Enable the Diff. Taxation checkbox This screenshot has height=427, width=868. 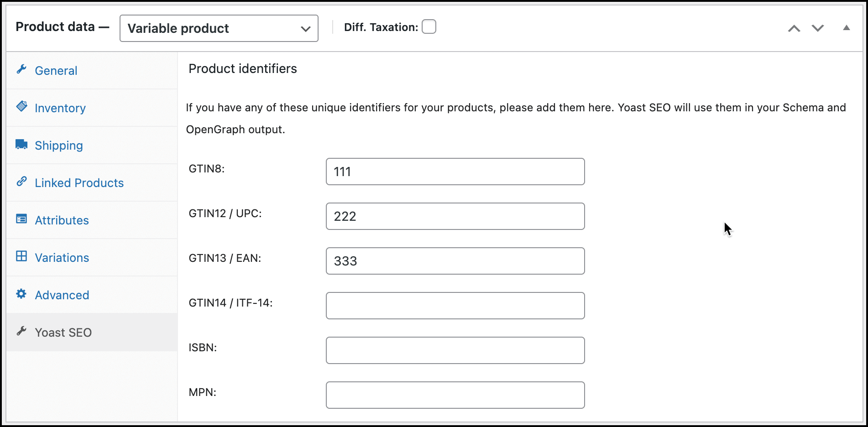coord(429,26)
